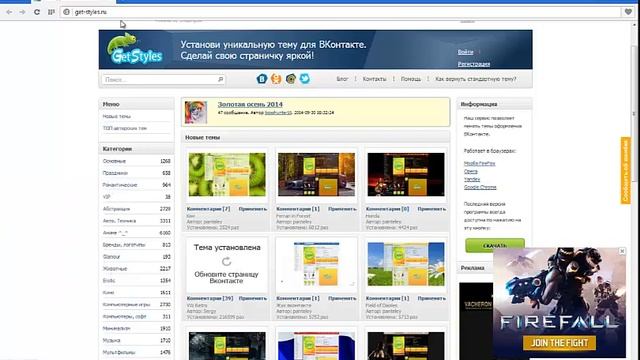This screenshot has height=360, width=640.
Task: Open the Odnoklassniki orange social icon
Action: [x=276, y=78]
